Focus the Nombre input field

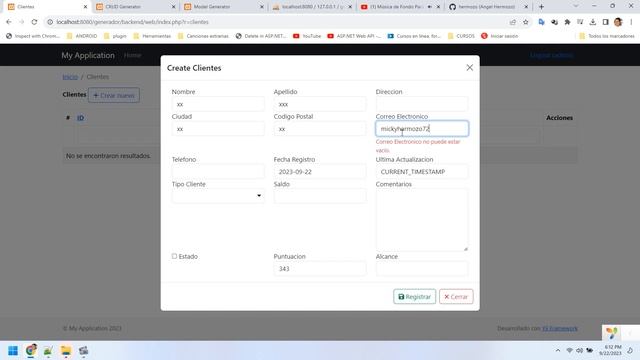(x=218, y=104)
